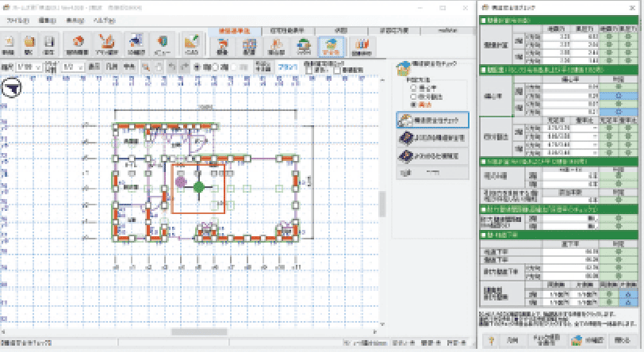Select the 四分割法 judgment method radio button
Viewport: 644px width, 352px height.
click(x=413, y=97)
